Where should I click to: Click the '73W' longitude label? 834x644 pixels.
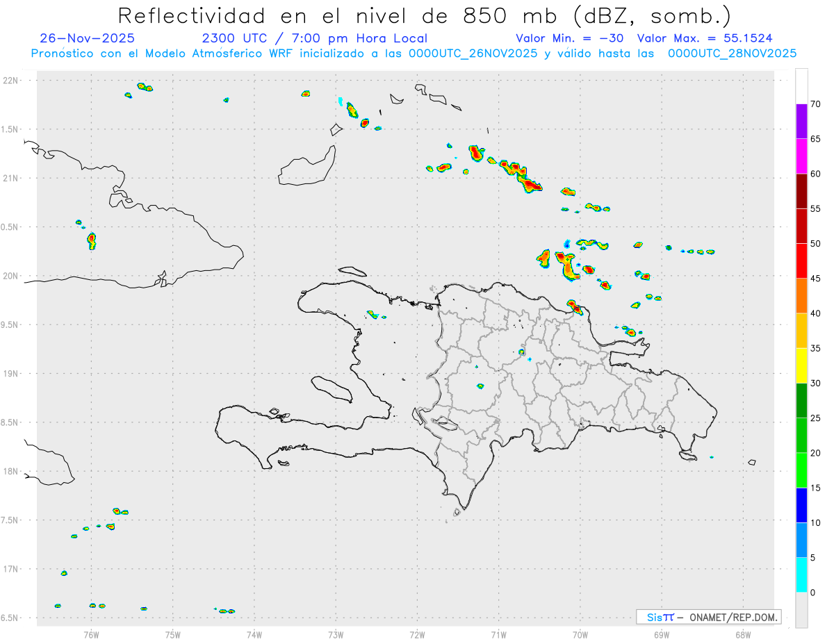[x=336, y=634]
